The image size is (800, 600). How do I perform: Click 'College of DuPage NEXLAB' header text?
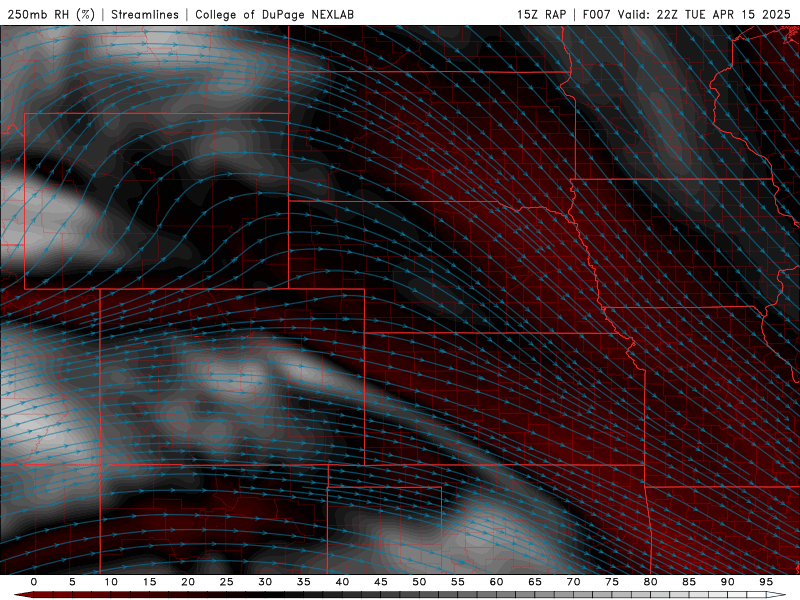click(x=274, y=14)
